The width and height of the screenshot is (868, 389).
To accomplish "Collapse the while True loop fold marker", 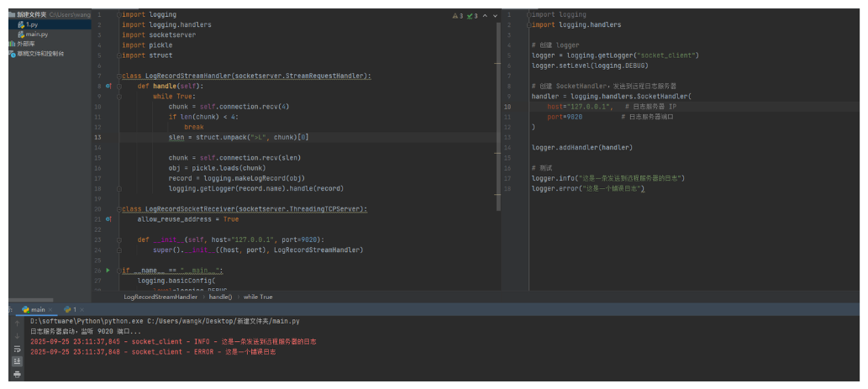I will point(119,97).
